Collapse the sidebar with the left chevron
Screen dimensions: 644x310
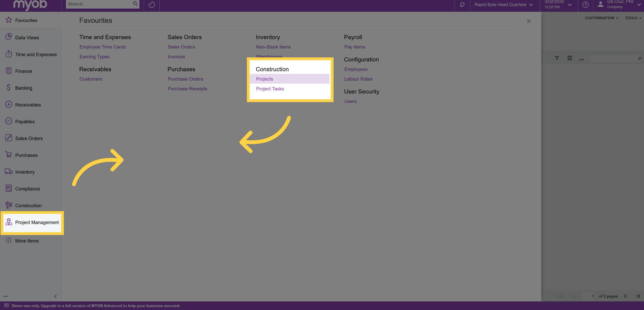[56, 296]
